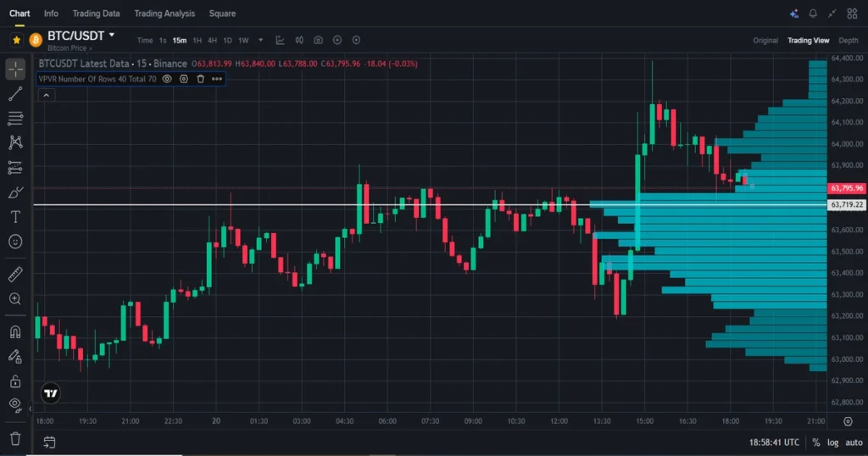868x456 pixels.
Task: Open the Square tab
Action: (222, 14)
